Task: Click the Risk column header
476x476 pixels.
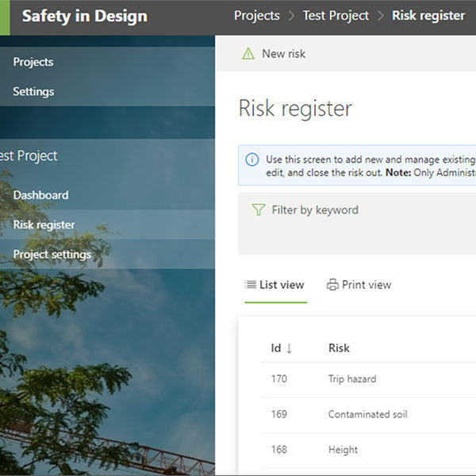Action: 339,348
